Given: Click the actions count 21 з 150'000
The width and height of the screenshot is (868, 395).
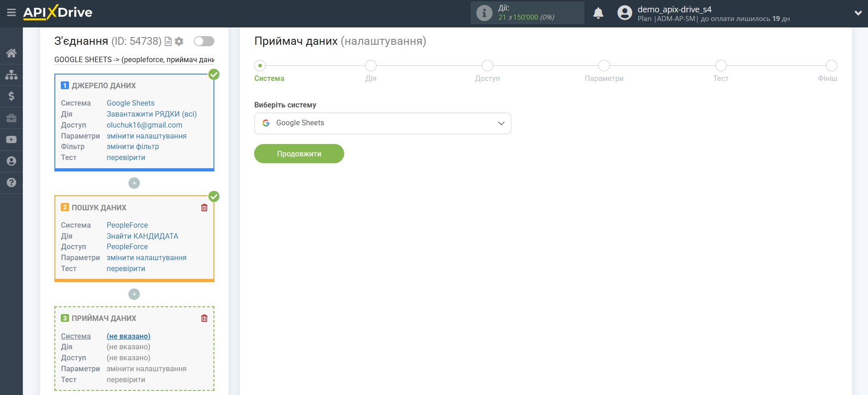Looking at the screenshot, I should tap(526, 17).
